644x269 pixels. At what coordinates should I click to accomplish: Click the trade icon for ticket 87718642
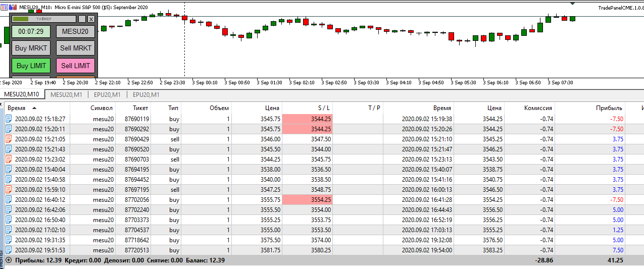pos(9,240)
